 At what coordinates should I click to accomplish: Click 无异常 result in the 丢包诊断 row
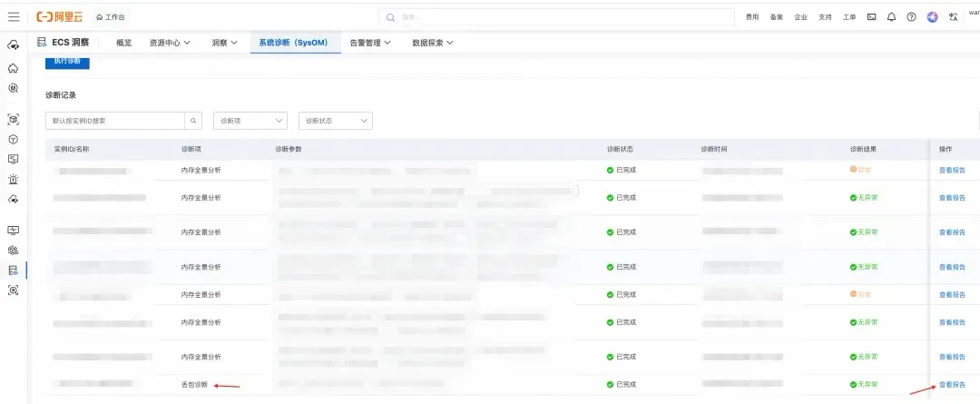pyautogui.click(x=864, y=385)
